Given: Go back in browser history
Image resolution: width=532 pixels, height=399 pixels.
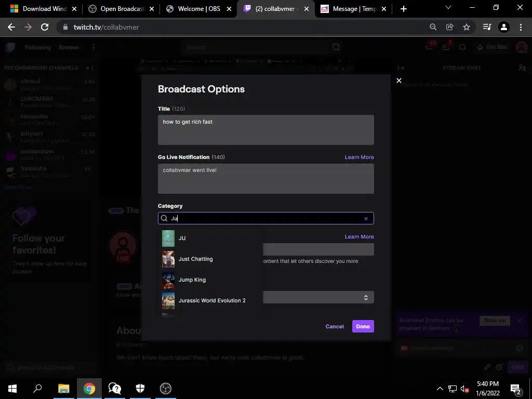Looking at the screenshot, I should point(11,27).
